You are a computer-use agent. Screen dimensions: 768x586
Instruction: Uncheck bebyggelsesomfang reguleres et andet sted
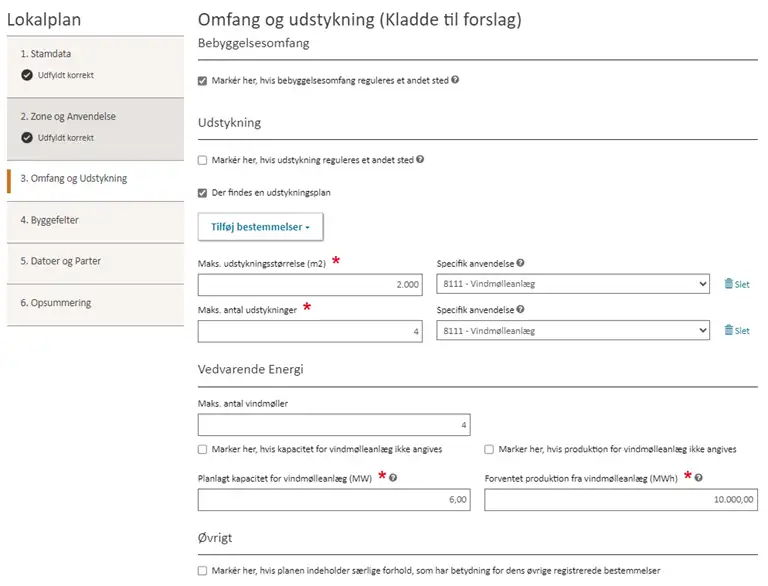202,81
